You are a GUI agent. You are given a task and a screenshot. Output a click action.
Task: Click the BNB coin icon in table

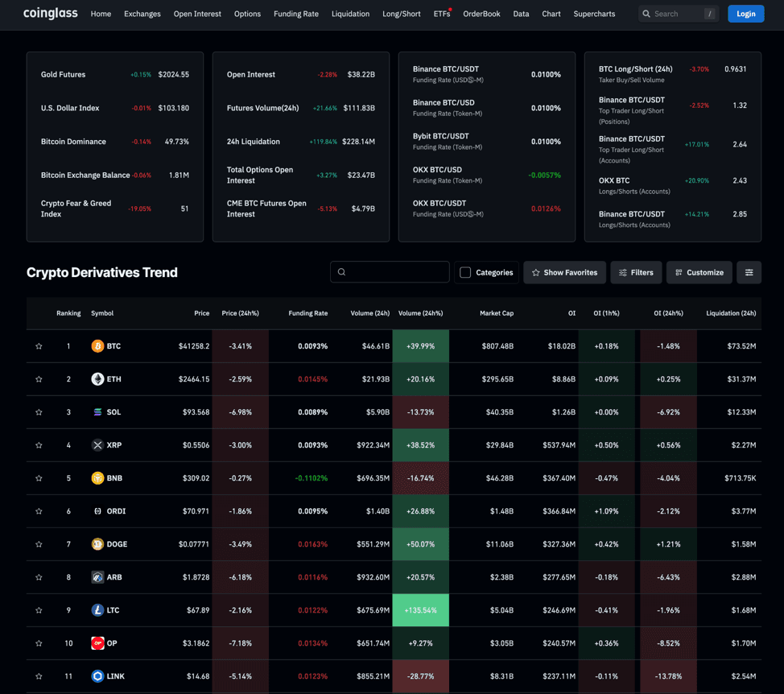[97, 478]
